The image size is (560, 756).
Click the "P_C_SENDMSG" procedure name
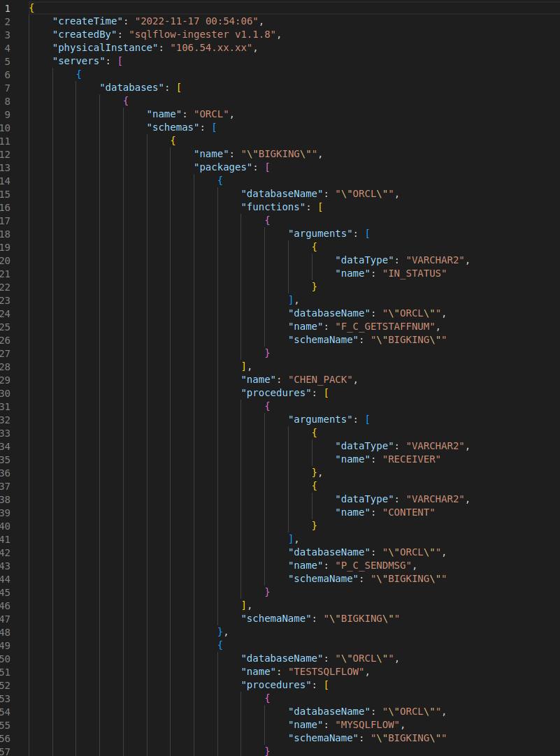(x=404, y=565)
